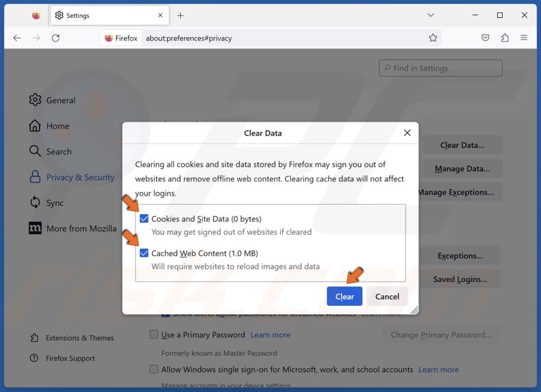Open Extensions & Themes link
This screenshot has width=541, height=392.
[72, 338]
